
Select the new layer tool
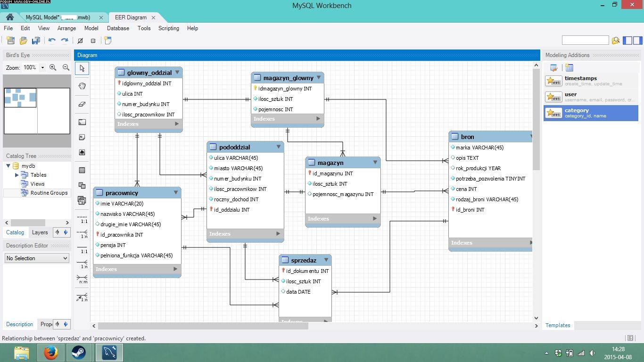tap(82, 122)
